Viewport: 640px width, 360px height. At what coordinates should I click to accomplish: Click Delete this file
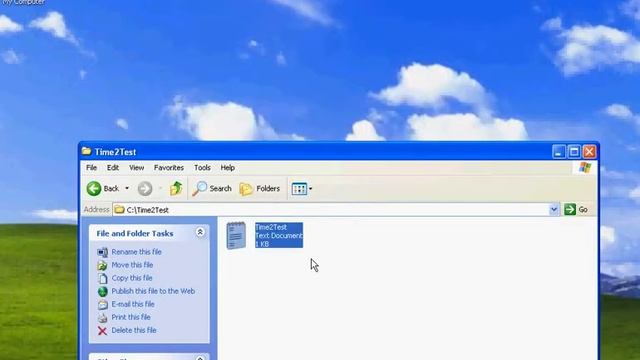click(x=134, y=330)
